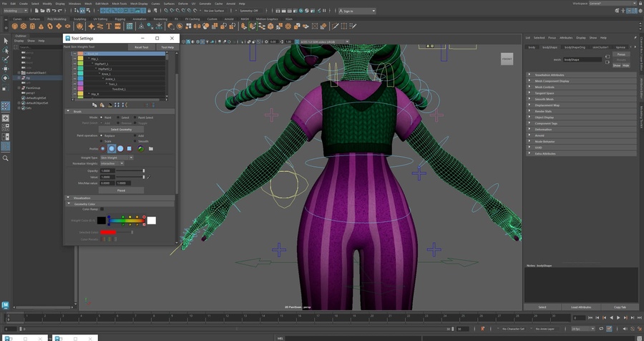
Task: Adjust the Opacity slider
Action: 143,170
